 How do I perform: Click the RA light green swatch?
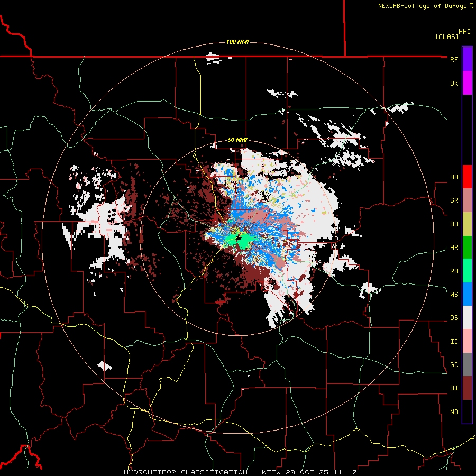pyautogui.click(x=467, y=271)
